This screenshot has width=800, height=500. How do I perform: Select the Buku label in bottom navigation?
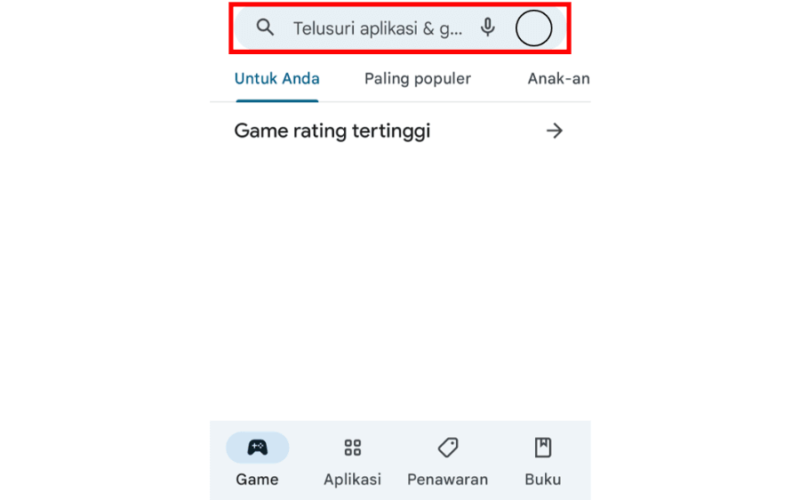click(x=543, y=480)
